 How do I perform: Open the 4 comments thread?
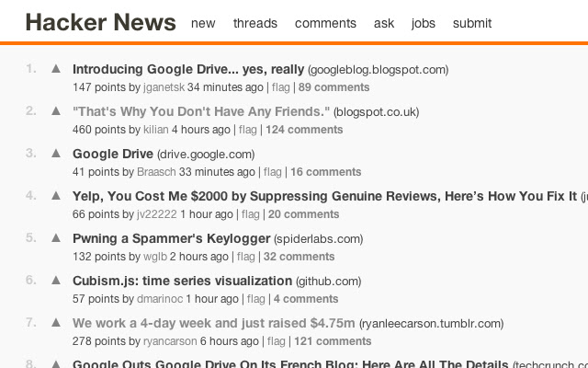click(306, 299)
